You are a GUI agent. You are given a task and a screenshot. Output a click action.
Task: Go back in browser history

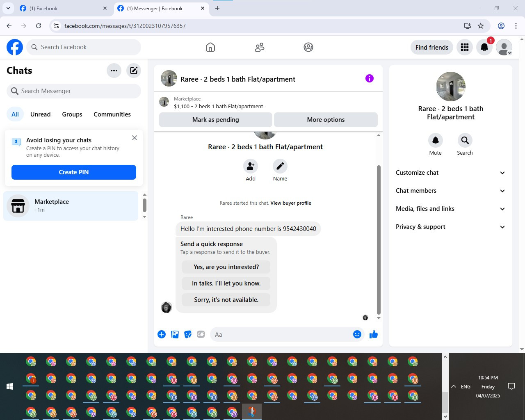tap(9, 26)
